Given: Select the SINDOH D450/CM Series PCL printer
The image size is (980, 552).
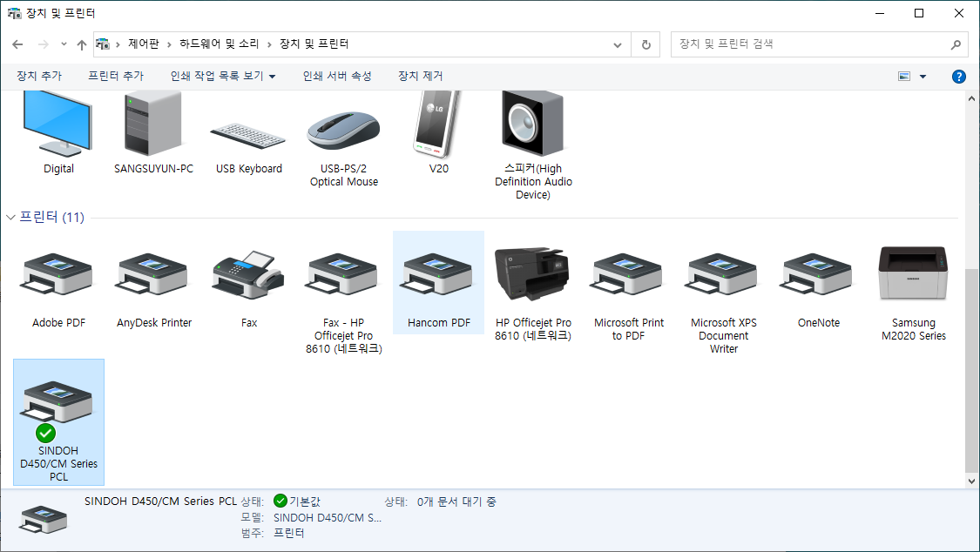Looking at the screenshot, I should click(58, 422).
